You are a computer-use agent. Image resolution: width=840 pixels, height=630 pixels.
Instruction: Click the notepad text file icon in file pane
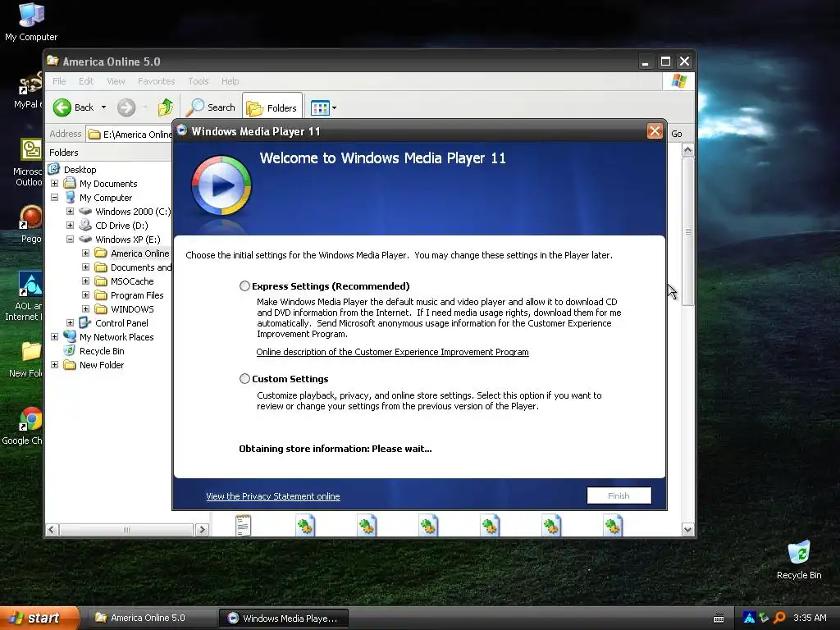tap(243, 525)
